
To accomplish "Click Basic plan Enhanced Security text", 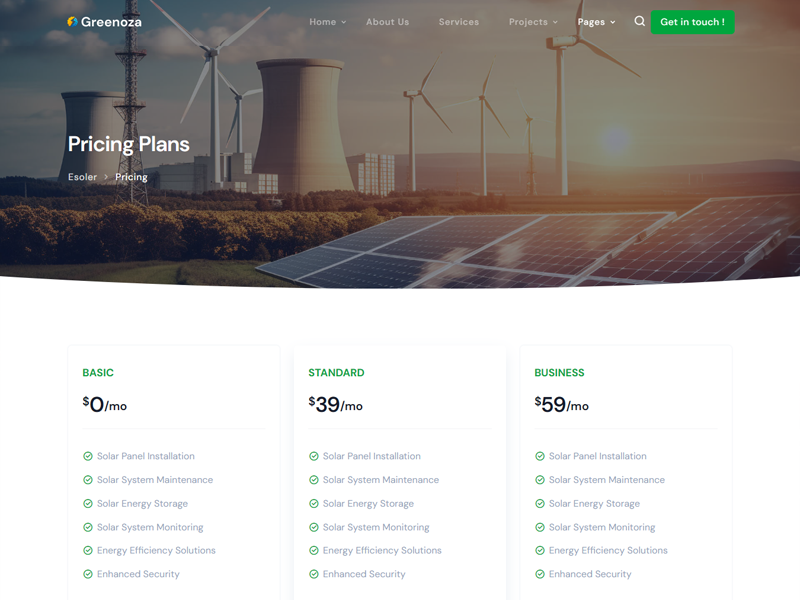I will point(138,574).
